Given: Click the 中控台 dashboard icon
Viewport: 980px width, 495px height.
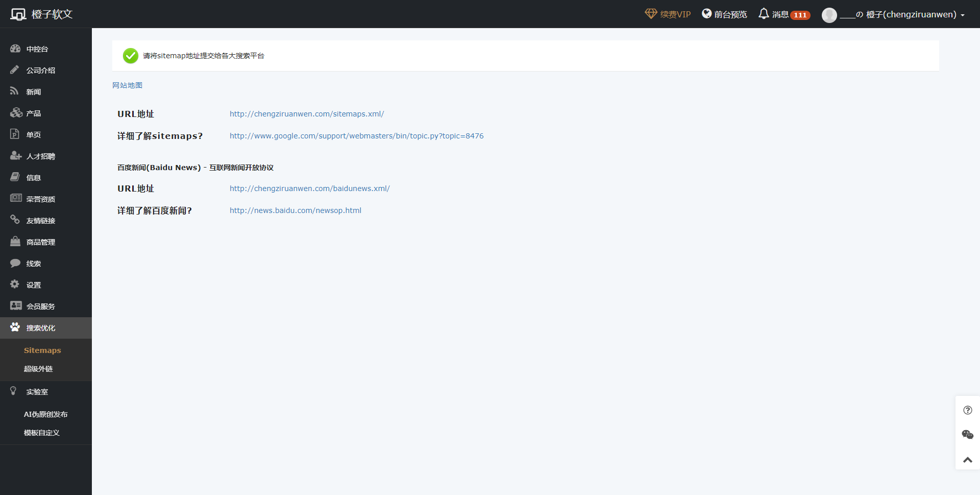Looking at the screenshot, I should click(15, 49).
